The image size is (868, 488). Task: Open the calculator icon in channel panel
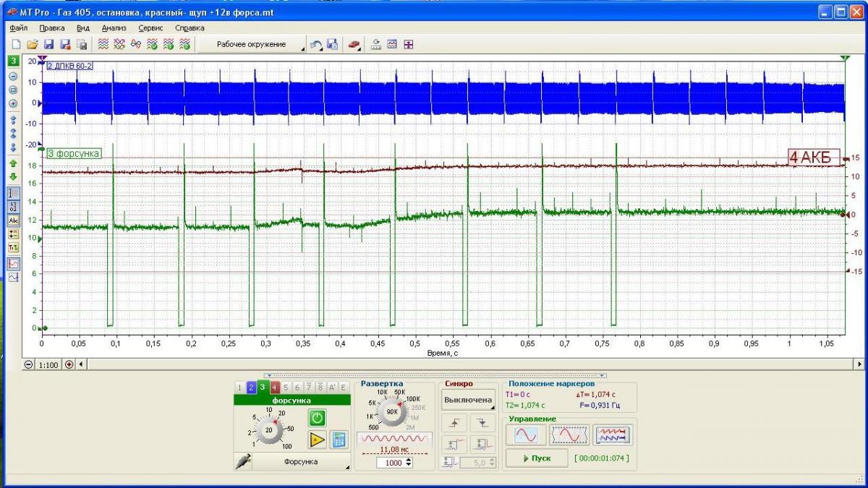[338, 439]
